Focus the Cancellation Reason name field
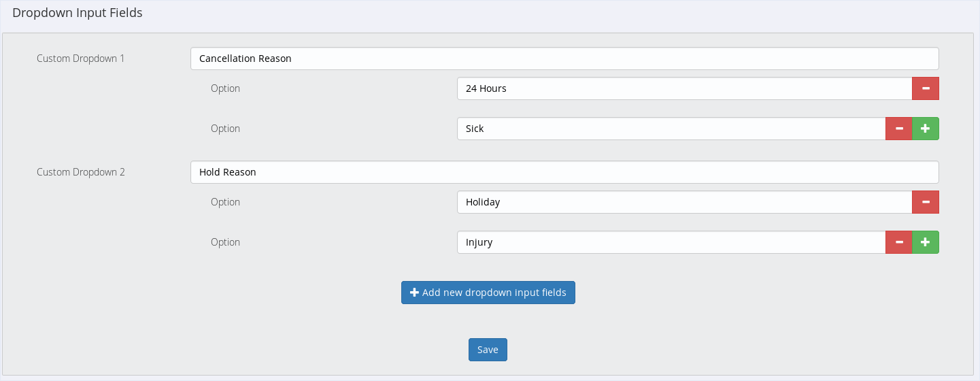This screenshot has height=381, width=980. [564, 59]
